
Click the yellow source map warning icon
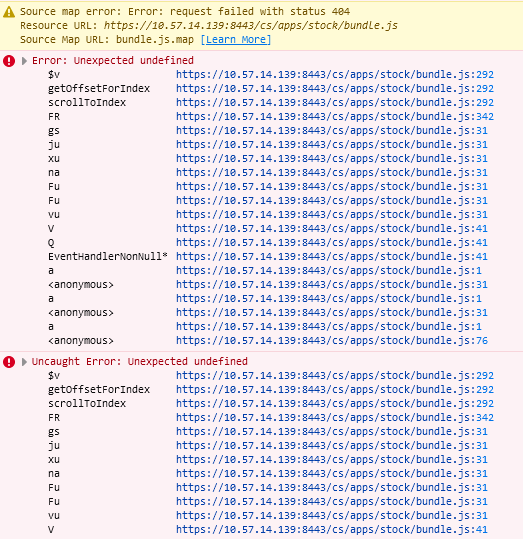(x=9, y=12)
